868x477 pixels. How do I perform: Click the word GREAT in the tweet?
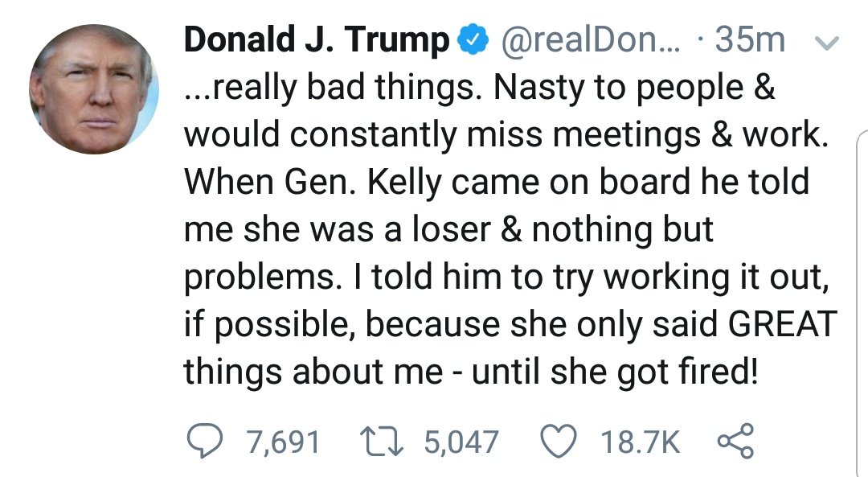click(x=782, y=323)
